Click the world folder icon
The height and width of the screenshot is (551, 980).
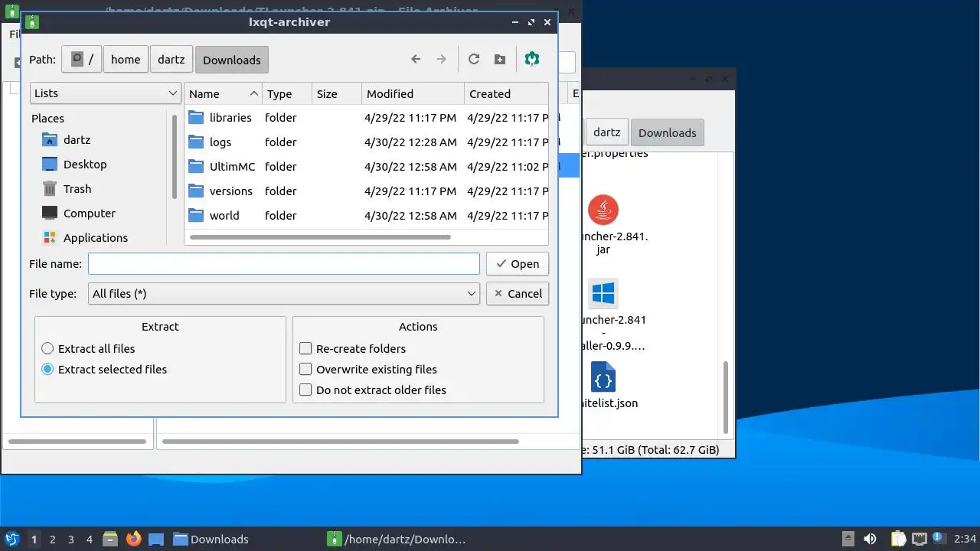click(196, 216)
